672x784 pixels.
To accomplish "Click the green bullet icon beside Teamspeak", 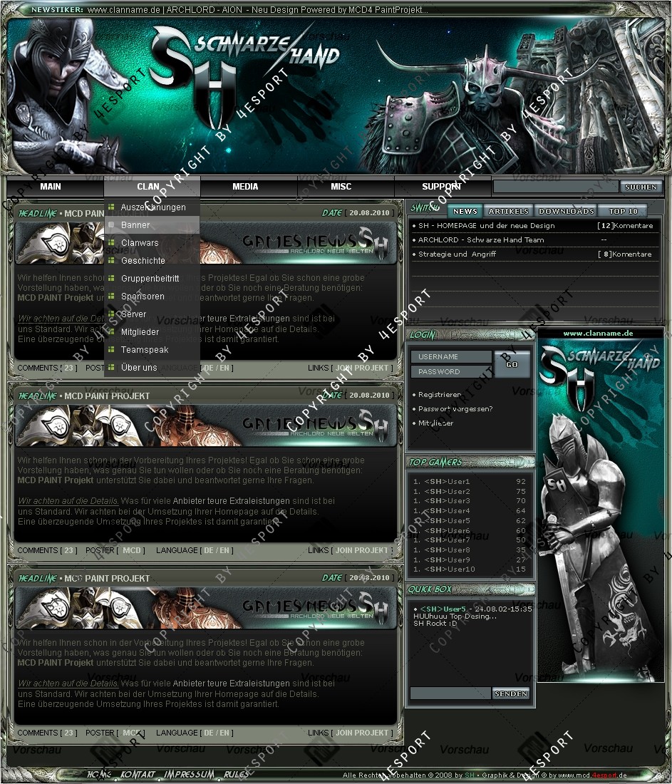I will [x=111, y=349].
